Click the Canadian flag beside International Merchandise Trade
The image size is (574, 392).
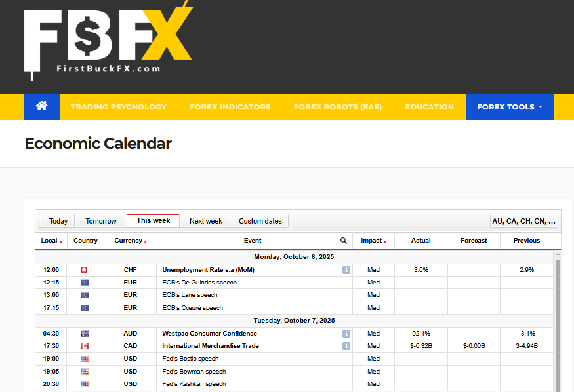[85, 345]
